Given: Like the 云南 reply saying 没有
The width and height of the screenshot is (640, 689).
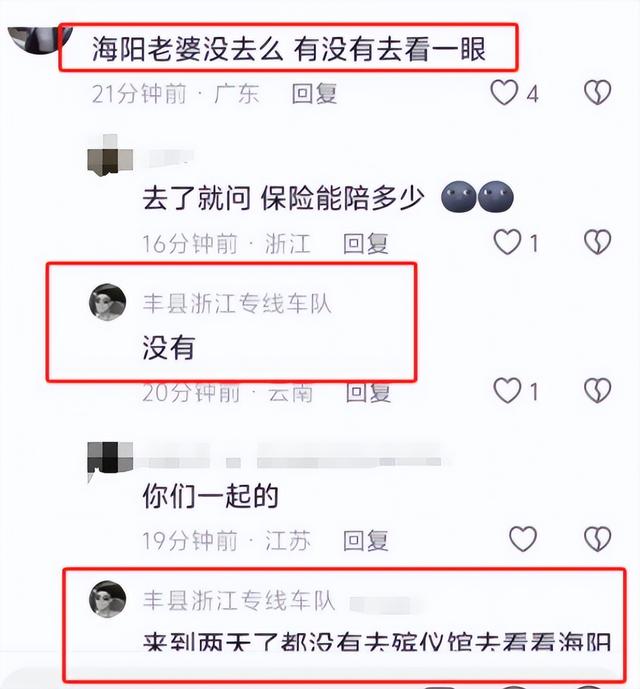Looking at the screenshot, I should [507, 391].
